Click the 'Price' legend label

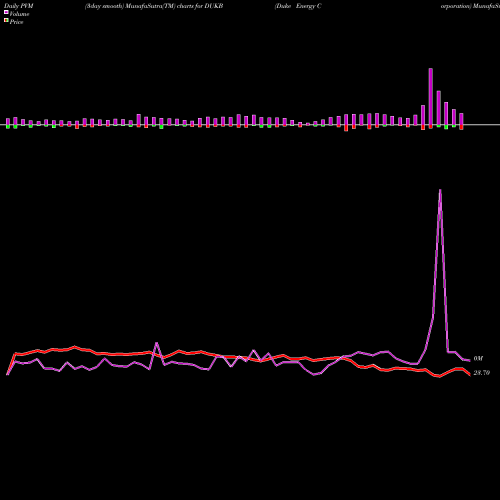click(x=16, y=22)
